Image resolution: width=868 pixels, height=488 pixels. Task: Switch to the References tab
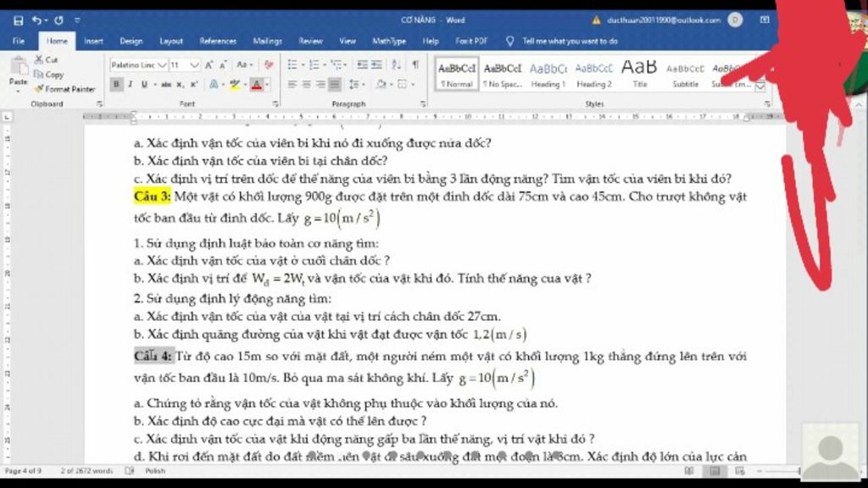(x=218, y=41)
